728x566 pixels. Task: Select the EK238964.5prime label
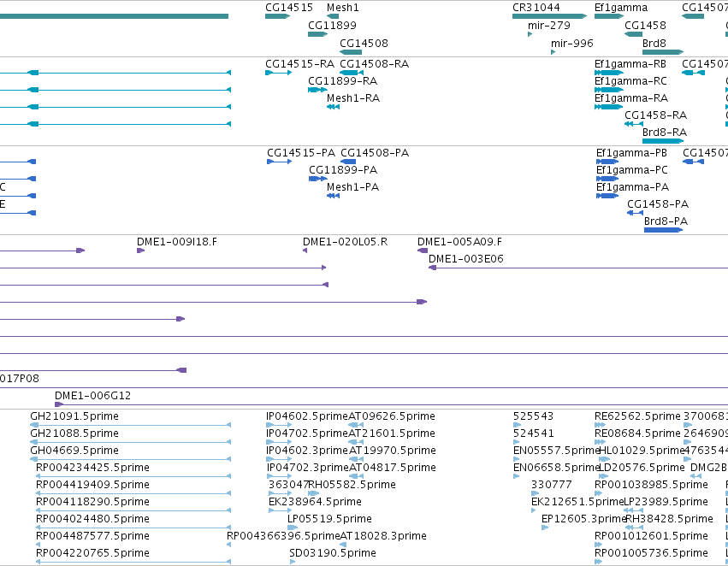[x=315, y=502]
